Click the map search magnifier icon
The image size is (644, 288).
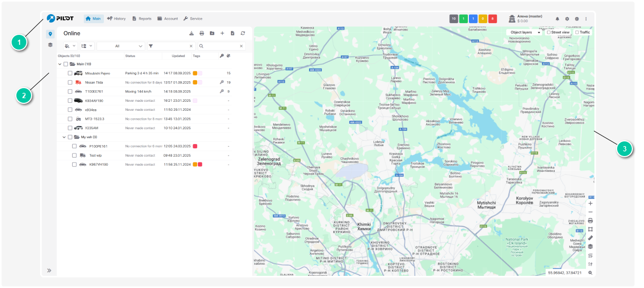590,273
